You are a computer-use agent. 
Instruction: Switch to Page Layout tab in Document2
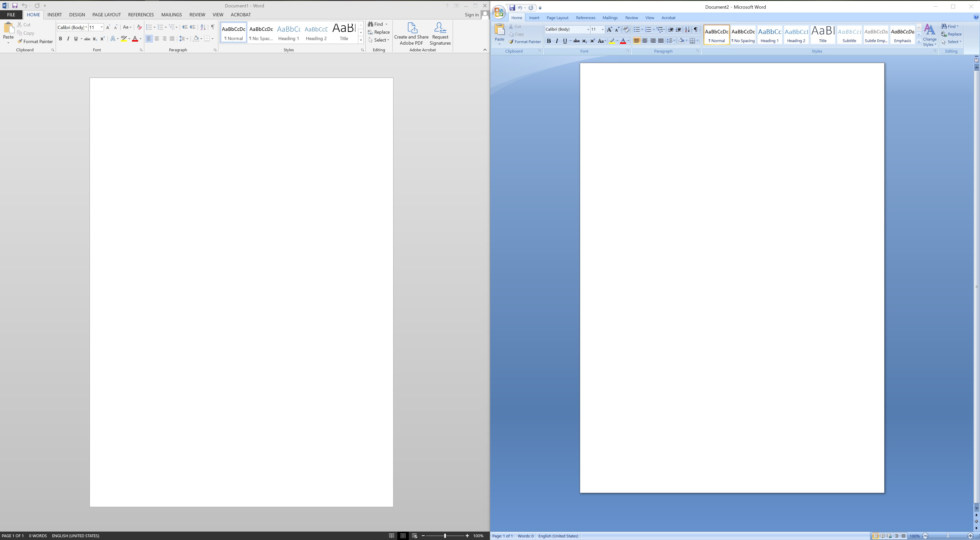click(x=557, y=18)
